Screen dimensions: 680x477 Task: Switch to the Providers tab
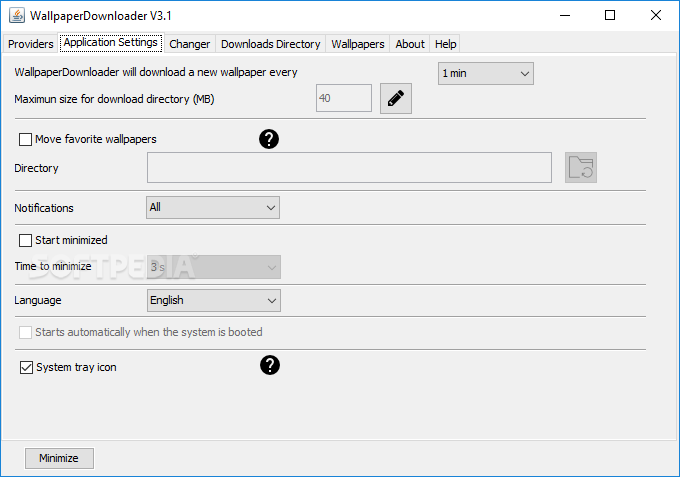point(30,44)
